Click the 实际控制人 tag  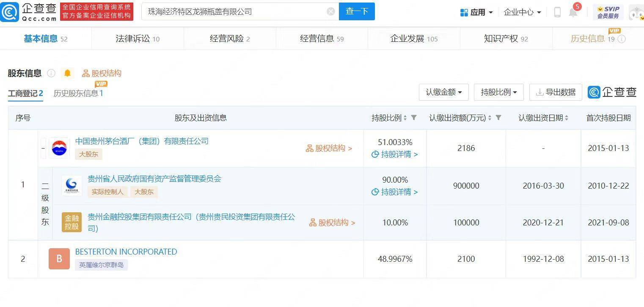tap(107, 192)
